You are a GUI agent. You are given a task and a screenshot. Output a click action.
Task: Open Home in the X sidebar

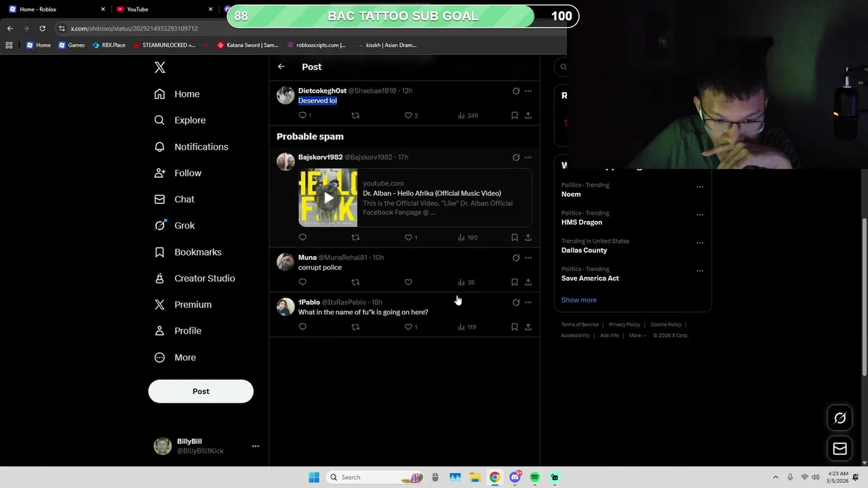pos(177,94)
